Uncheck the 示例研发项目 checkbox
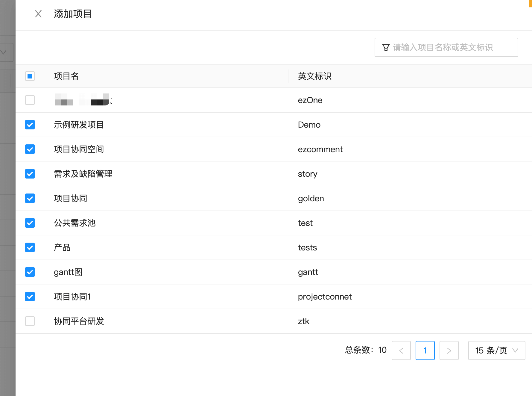532x396 pixels. 30,125
